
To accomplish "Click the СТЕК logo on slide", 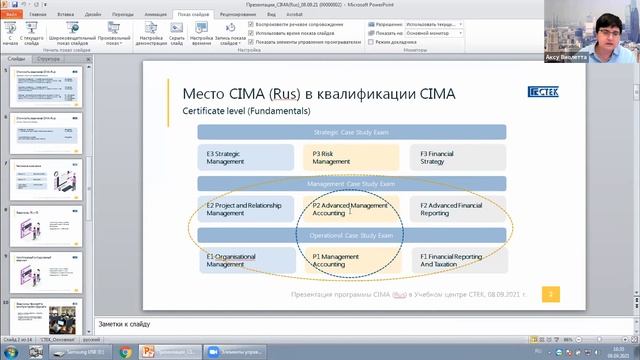I will [x=543, y=92].
